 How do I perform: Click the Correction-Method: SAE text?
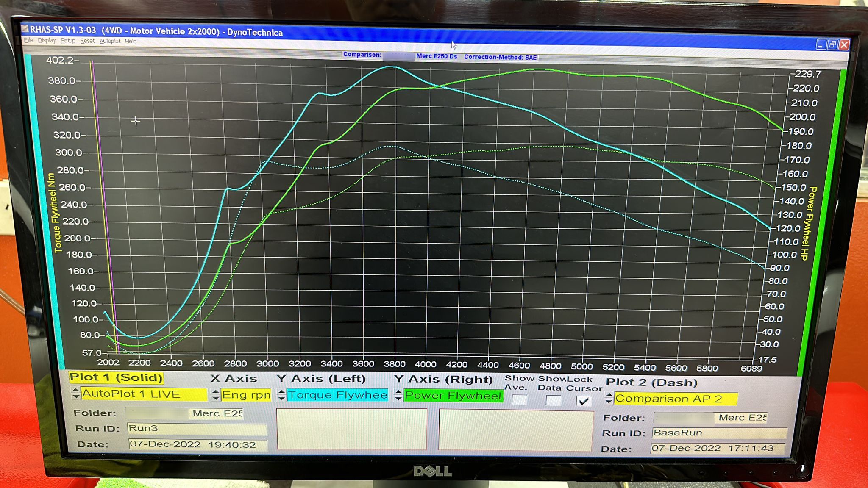[x=500, y=57]
